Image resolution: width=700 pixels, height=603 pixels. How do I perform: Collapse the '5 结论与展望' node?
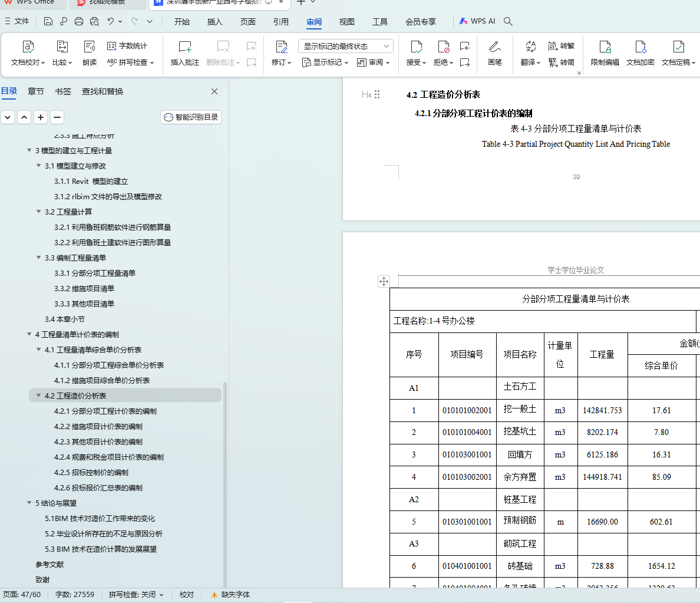coord(29,503)
